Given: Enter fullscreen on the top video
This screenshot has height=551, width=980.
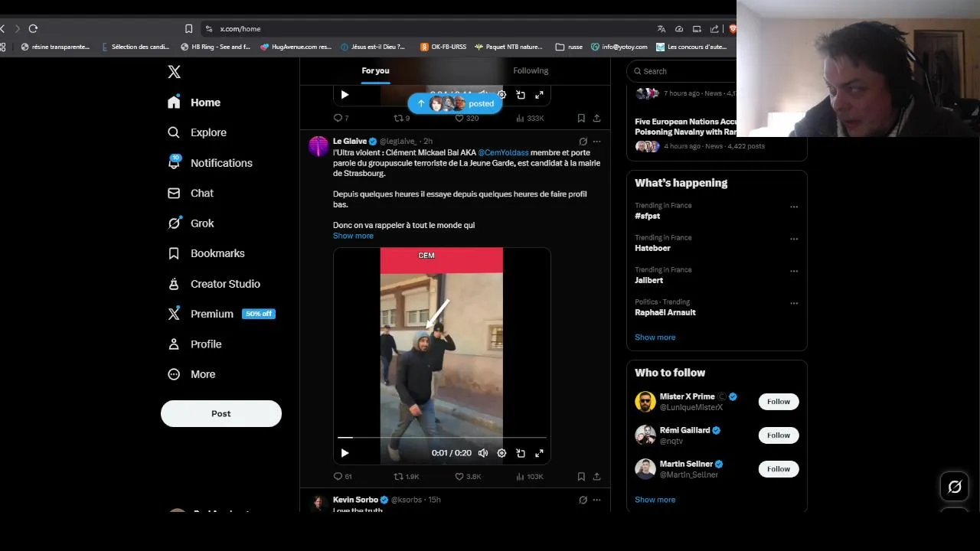Looking at the screenshot, I should click(539, 95).
